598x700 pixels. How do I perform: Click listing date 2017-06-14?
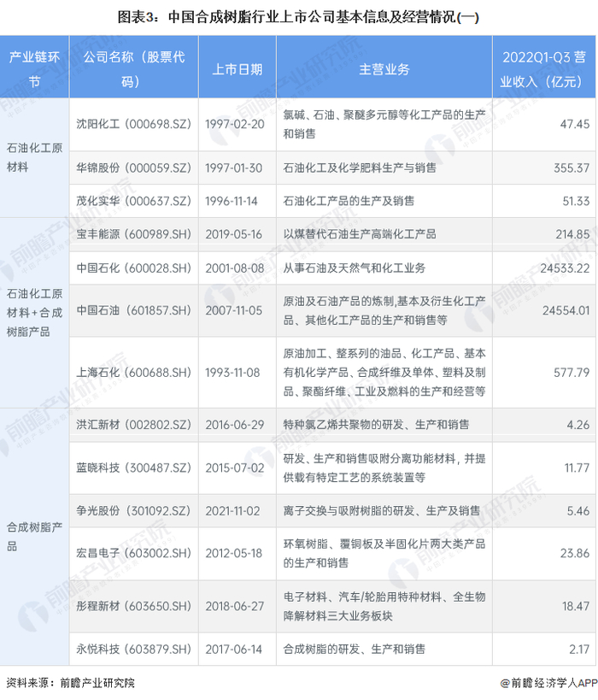pos(233,649)
